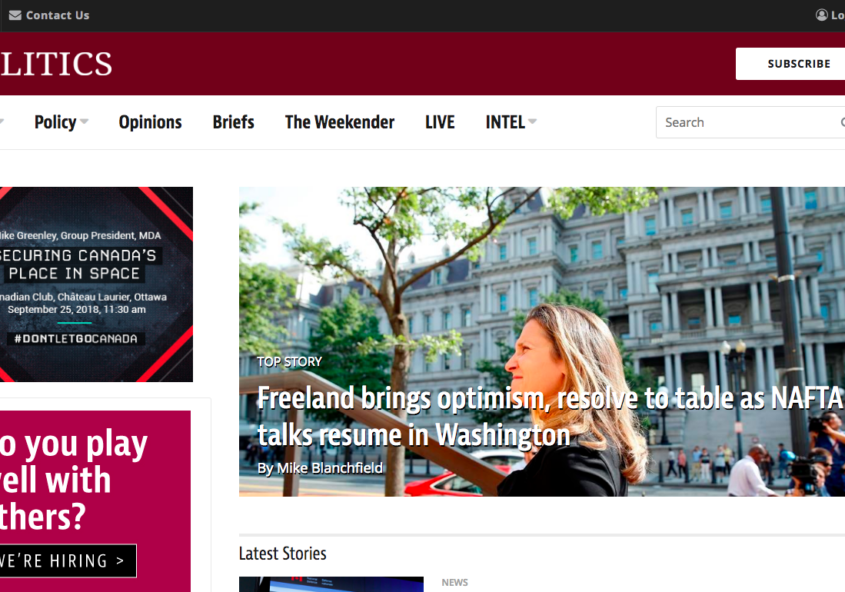Open the Opinions section
Image resolution: width=845 pixels, height=592 pixels.
coord(150,122)
